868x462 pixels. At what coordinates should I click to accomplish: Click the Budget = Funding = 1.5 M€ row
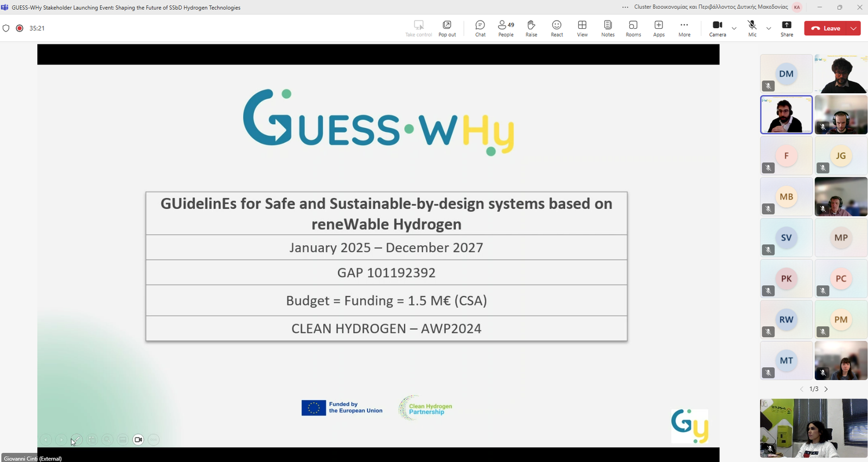386,300
